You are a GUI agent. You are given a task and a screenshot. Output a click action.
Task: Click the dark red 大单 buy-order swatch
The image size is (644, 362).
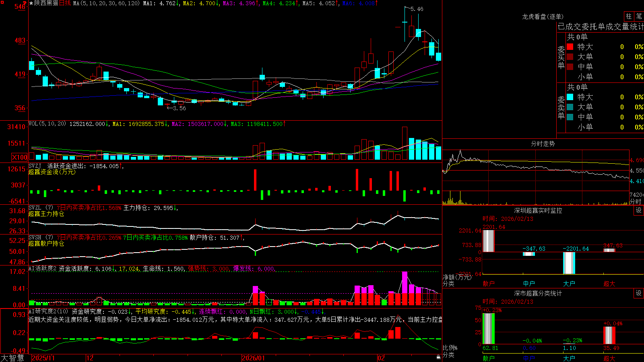pos(570,57)
